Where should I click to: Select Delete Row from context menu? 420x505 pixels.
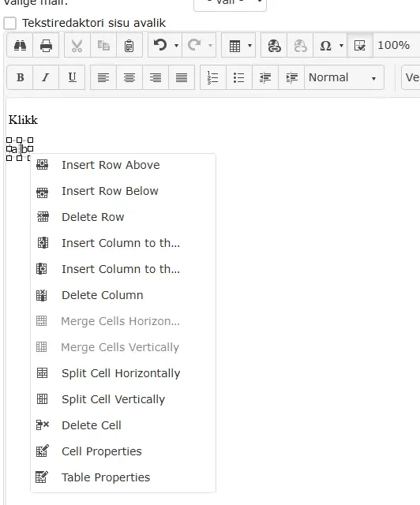(x=123, y=217)
